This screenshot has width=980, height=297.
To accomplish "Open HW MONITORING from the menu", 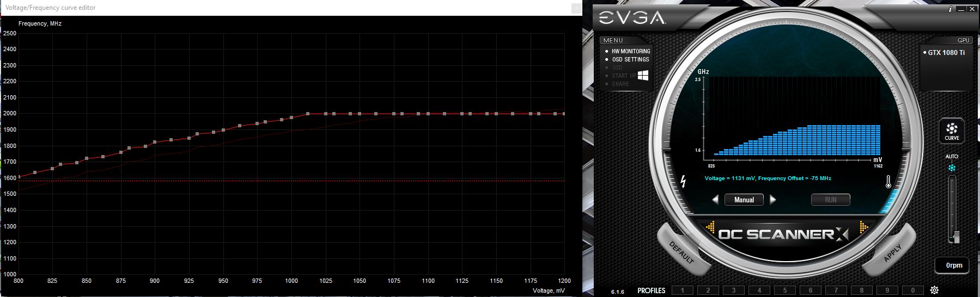I will pos(631,51).
